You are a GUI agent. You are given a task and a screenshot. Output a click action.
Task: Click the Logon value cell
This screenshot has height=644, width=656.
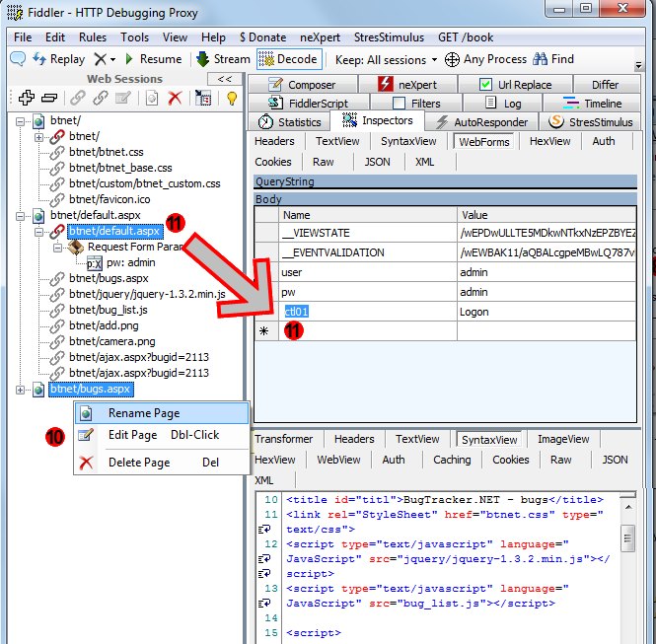tap(547, 312)
